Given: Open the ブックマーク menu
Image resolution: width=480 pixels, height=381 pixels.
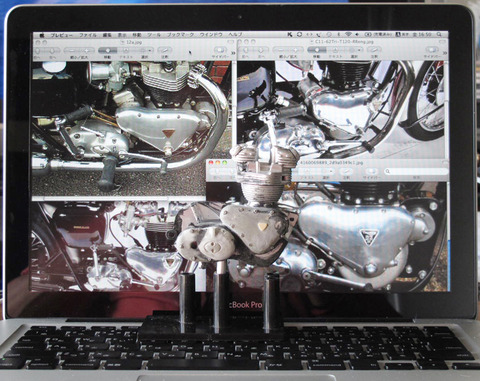Looking at the screenshot, I should pos(180,35).
